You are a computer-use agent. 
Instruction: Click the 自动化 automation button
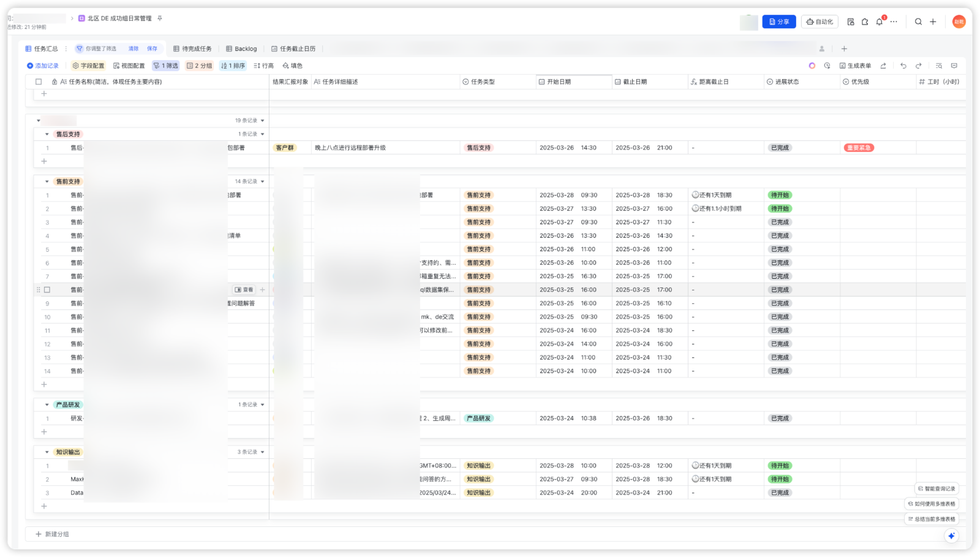pos(820,21)
